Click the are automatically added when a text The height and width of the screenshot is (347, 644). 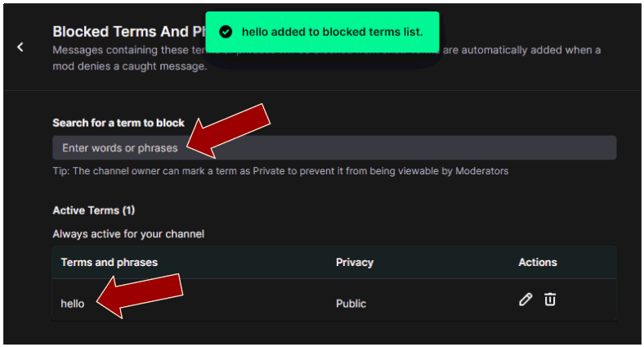(x=521, y=50)
